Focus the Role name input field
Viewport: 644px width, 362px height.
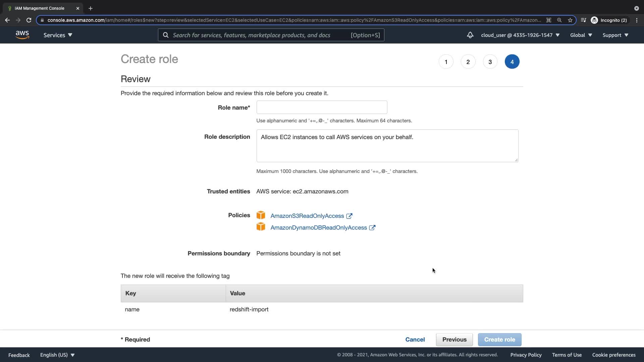tap(321, 107)
